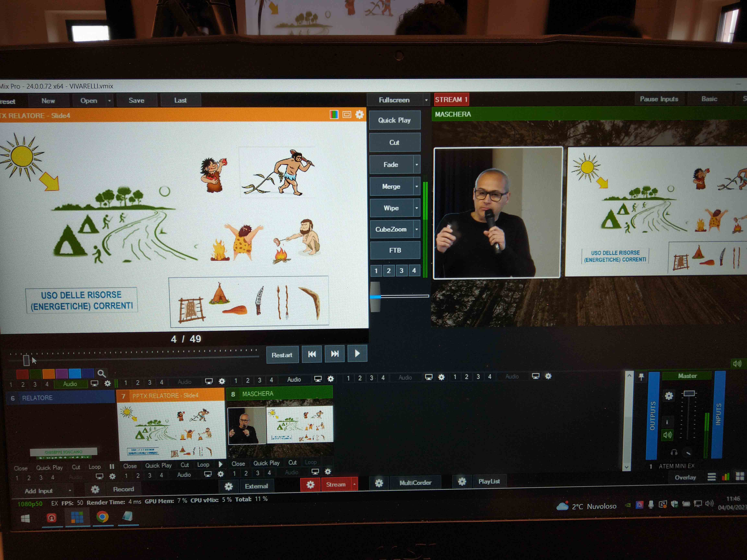The image size is (747, 560).
Task: Open settings gear of PPTX RELATORE input
Action: [x=220, y=474]
